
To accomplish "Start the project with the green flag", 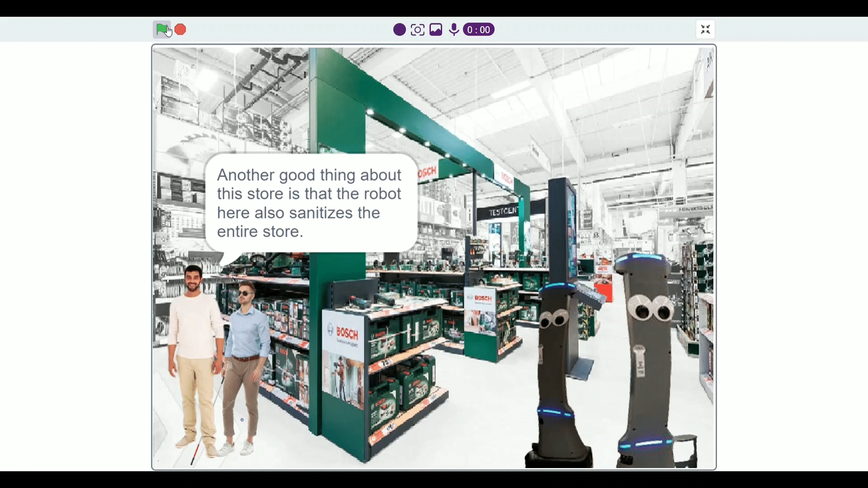I will coord(162,29).
